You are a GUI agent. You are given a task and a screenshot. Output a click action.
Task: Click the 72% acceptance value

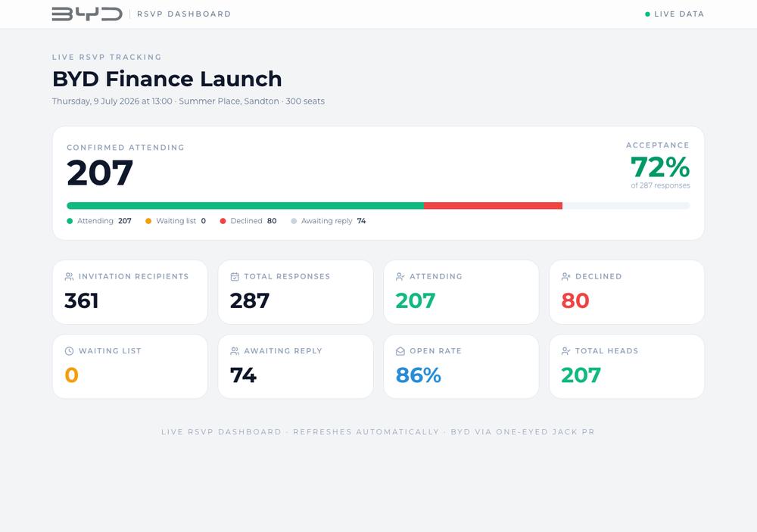[x=660, y=167]
